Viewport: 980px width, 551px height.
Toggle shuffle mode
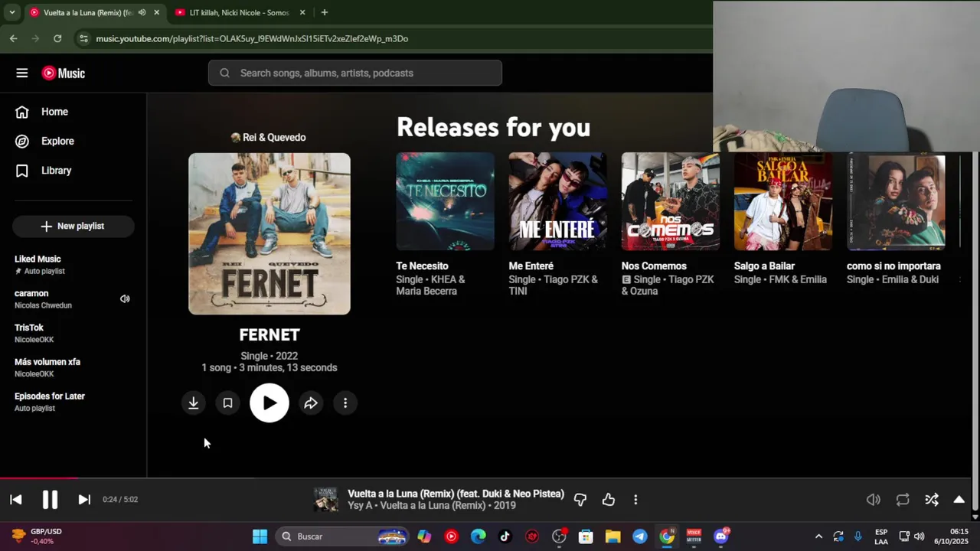(x=932, y=500)
